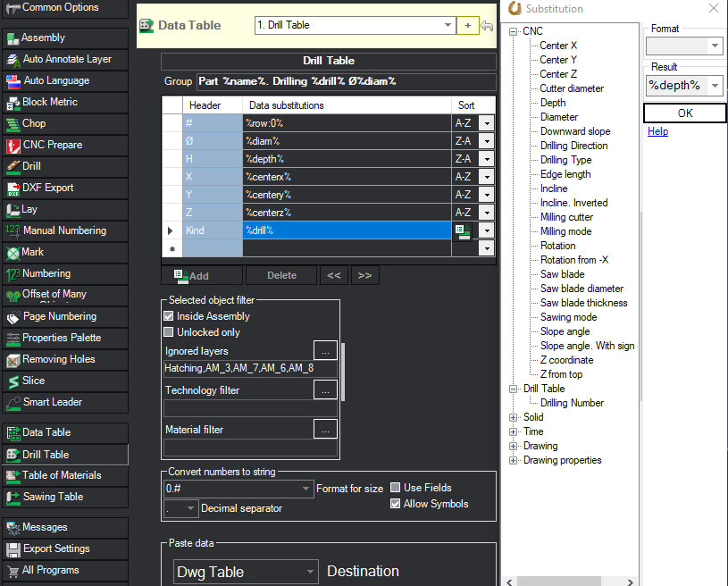Open All Programs list
Image resolution: width=728 pixels, height=586 pixels.
tap(65, 570)
